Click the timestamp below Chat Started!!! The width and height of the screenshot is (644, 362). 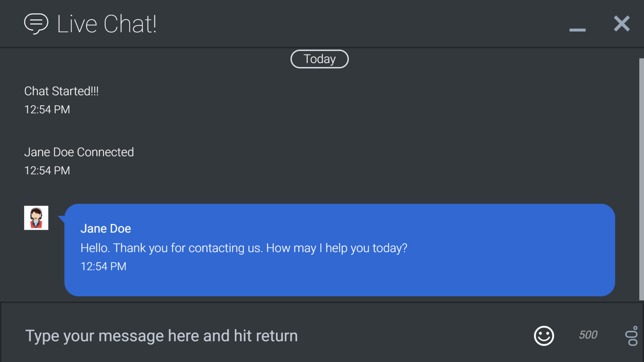click(47, 110)
